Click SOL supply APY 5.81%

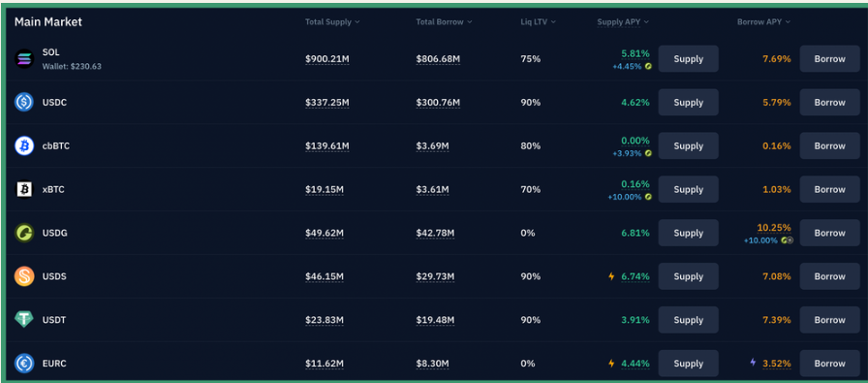point(635,53)
